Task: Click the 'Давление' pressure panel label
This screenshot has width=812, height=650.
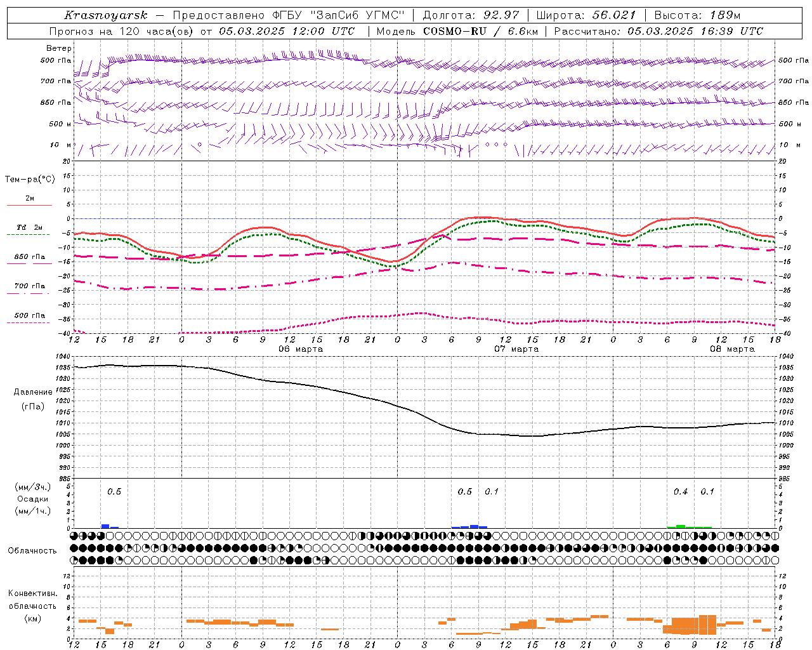Action: click(x=33, y=392)
